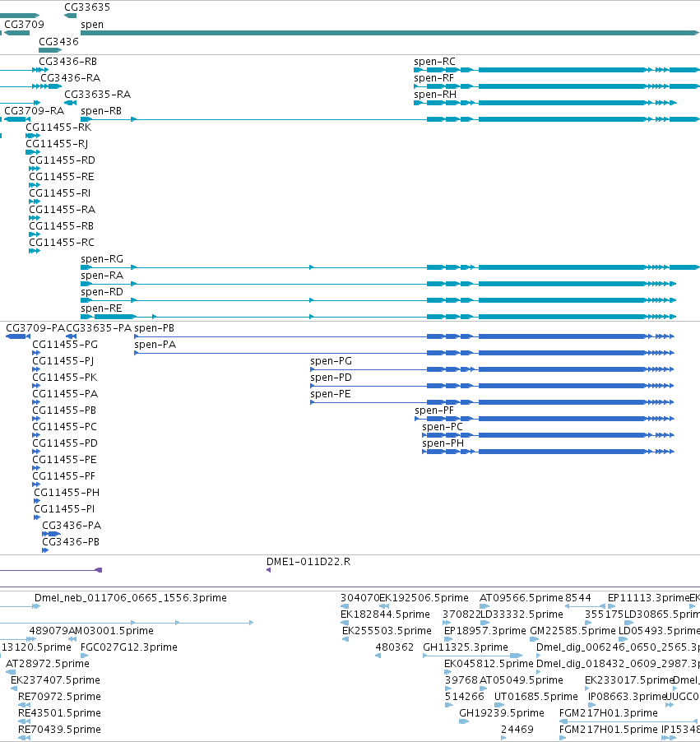
Task: Select protein spen-PG
Action: coord(331,361)
